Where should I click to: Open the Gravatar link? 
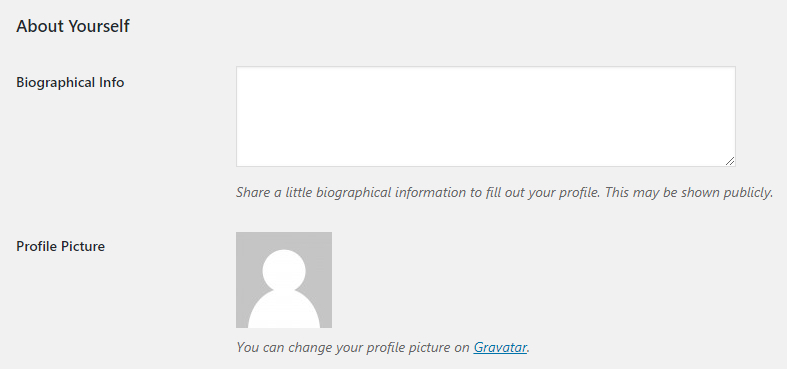(500, 347)
